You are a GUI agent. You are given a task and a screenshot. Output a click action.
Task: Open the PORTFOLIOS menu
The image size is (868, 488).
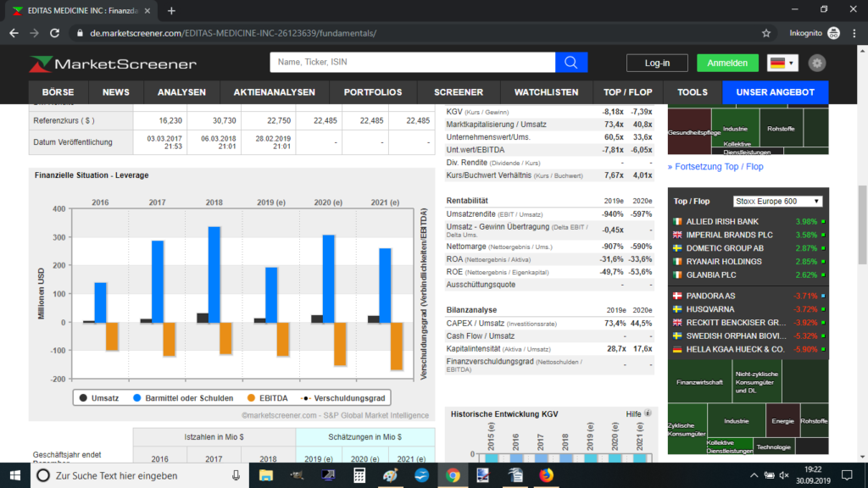tap(373, 92)
